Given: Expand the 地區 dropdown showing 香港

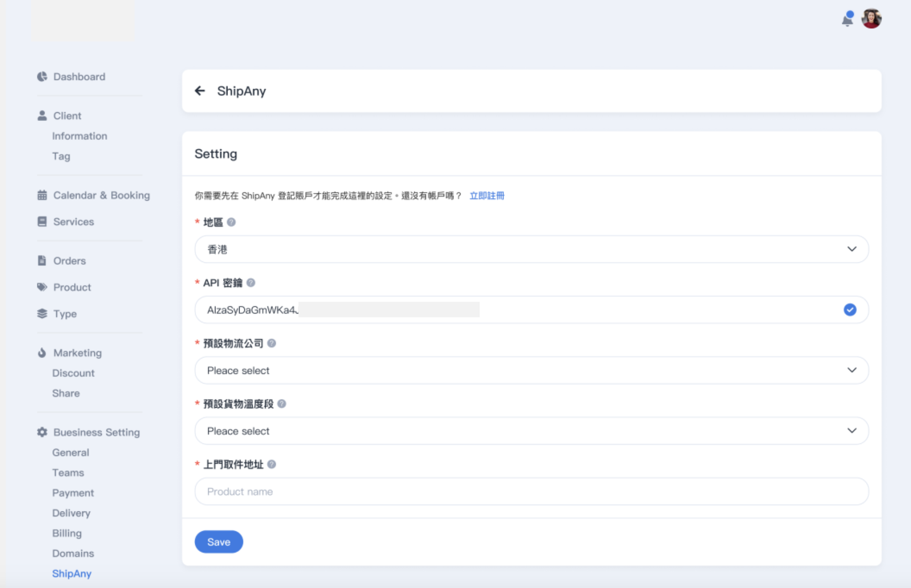Looking at the screenshot, I should (x=531, y=249).
